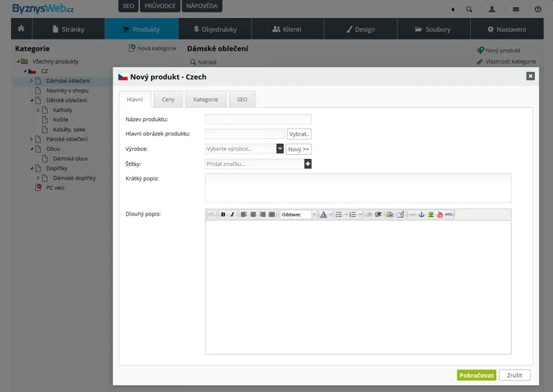The height and width of the screenshot is (392, 553).
Task: Click the back triangle icon in header
Action: point(453,10)
